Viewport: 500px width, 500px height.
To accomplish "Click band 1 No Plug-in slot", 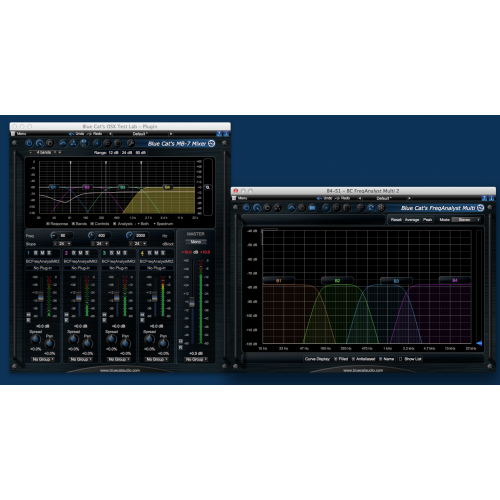I will coord(43,268).
